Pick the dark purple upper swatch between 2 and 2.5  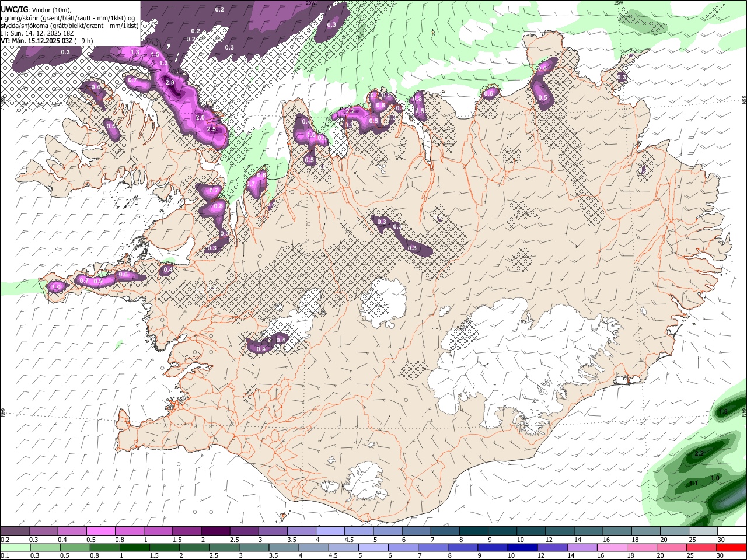[x=215, y=531]
